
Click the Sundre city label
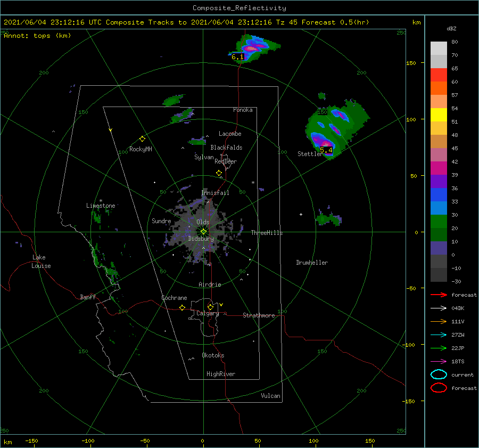[x=161, y=221]
